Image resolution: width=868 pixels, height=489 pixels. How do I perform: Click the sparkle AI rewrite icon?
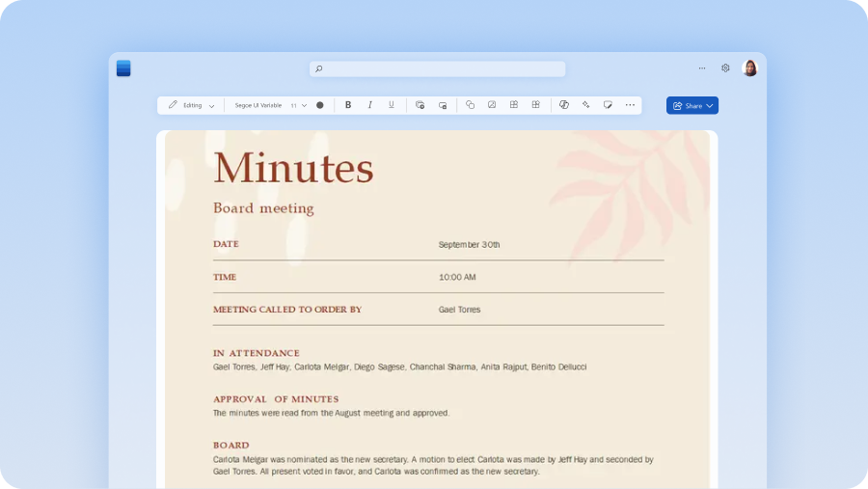[x=585, y=105]
